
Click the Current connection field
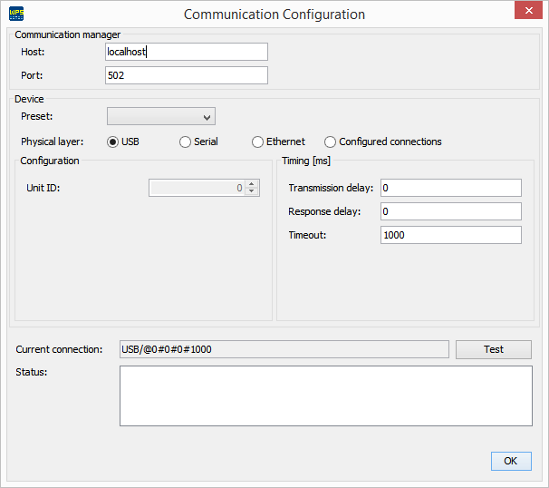coord(284,349)
